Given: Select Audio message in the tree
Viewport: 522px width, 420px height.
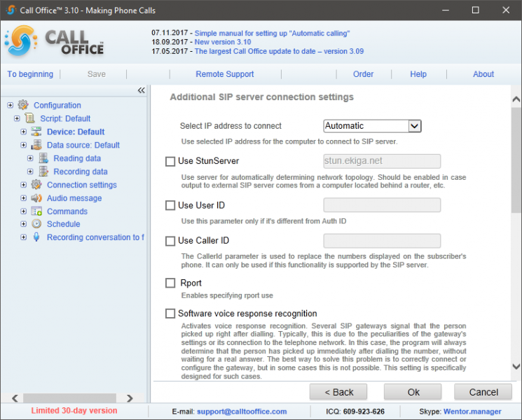Looking at the screenshot, I should (x=74, y=198).
